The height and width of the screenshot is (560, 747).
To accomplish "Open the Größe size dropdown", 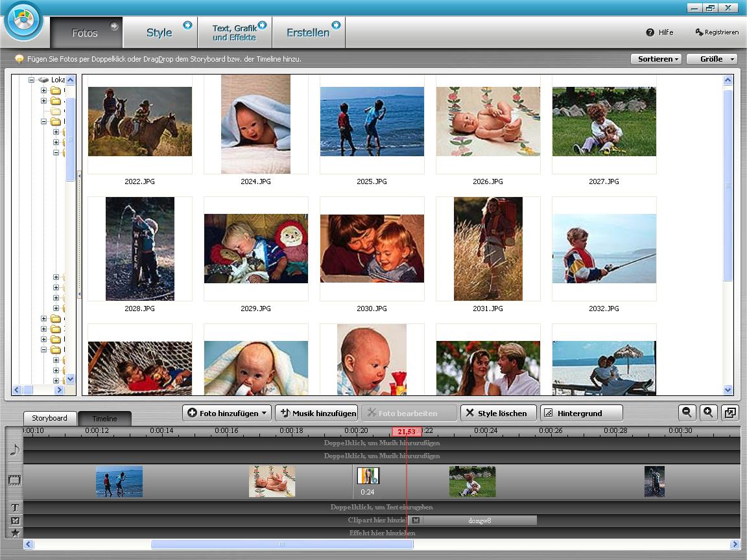I will click(x=711, y=59).
